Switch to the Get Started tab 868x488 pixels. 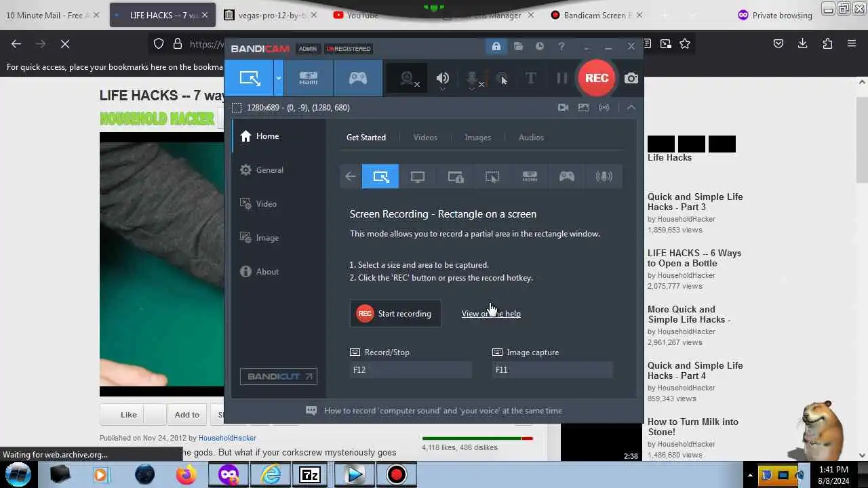tap(366, 138)
